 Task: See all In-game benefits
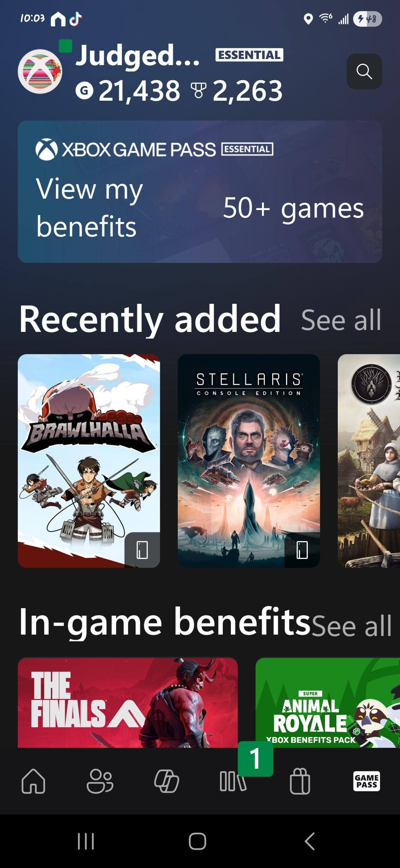click(351, 626)
